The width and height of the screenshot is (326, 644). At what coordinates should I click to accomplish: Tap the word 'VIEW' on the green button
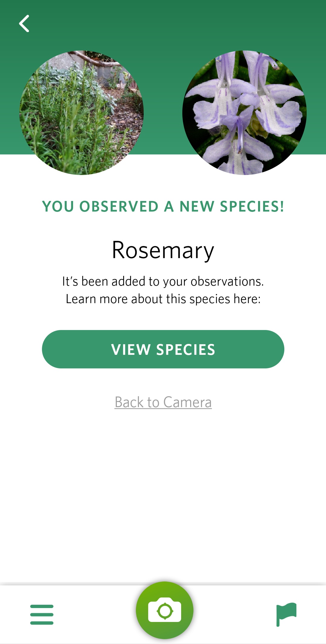click(x=131, y=350)
